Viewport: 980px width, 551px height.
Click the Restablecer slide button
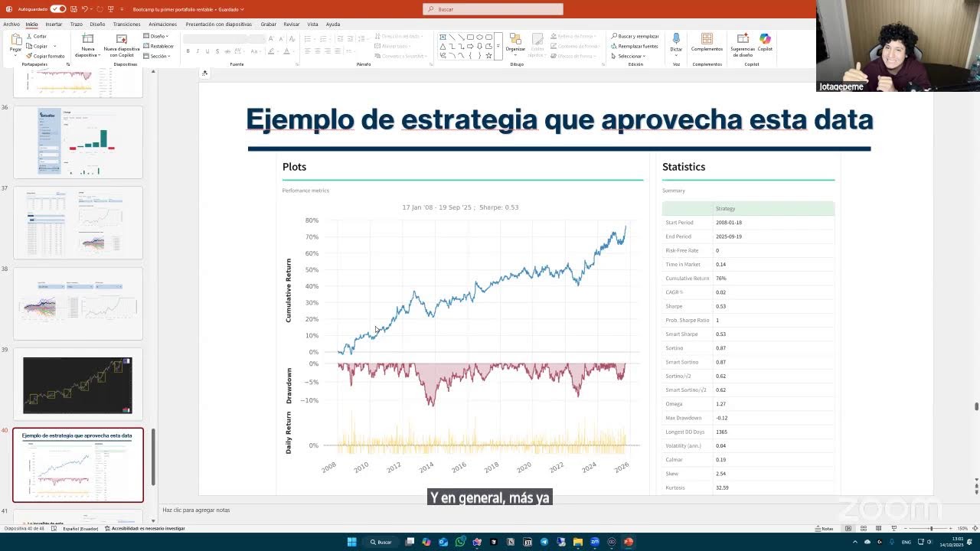[158, 46]
